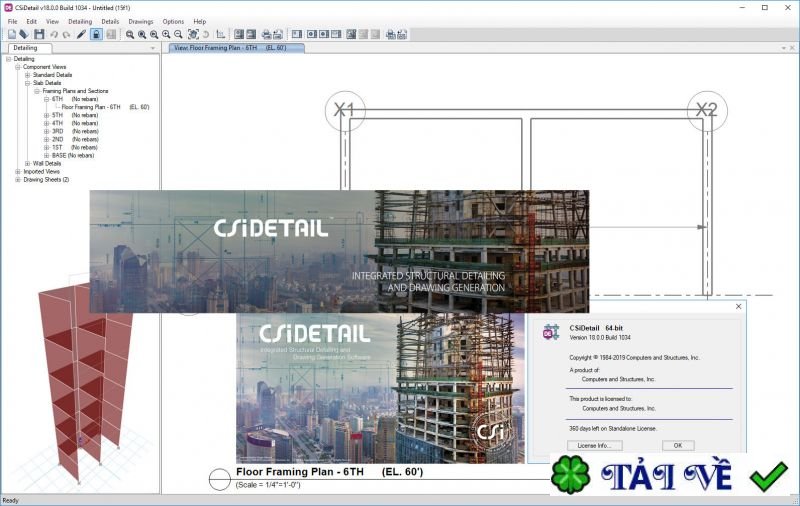Open the Edit menu
800x506 pixels.
pyautogui.click(x=32, y=21)
